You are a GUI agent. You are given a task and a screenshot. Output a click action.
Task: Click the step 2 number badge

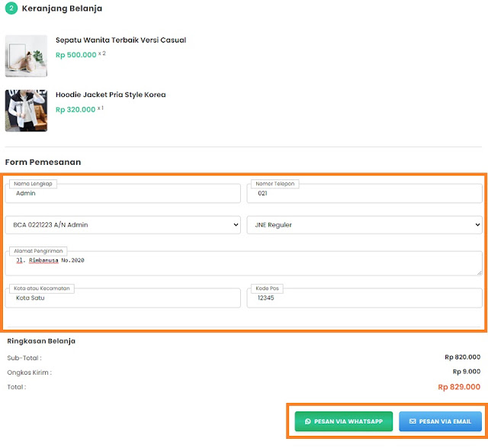[x=11, y=8]
